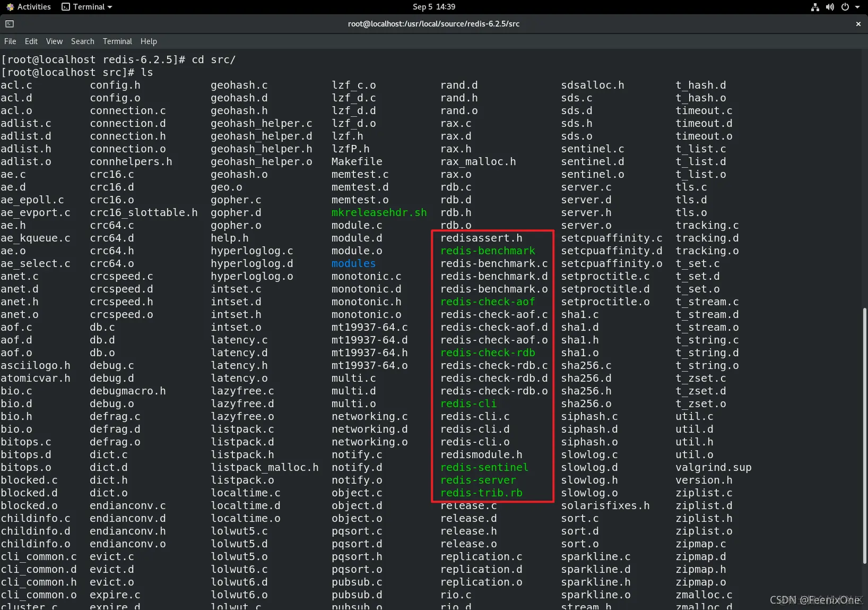Image resolution: width=868 pixels, height=610 pixels.
Task: Click the debugmacro.h file name
Action: 127,391
